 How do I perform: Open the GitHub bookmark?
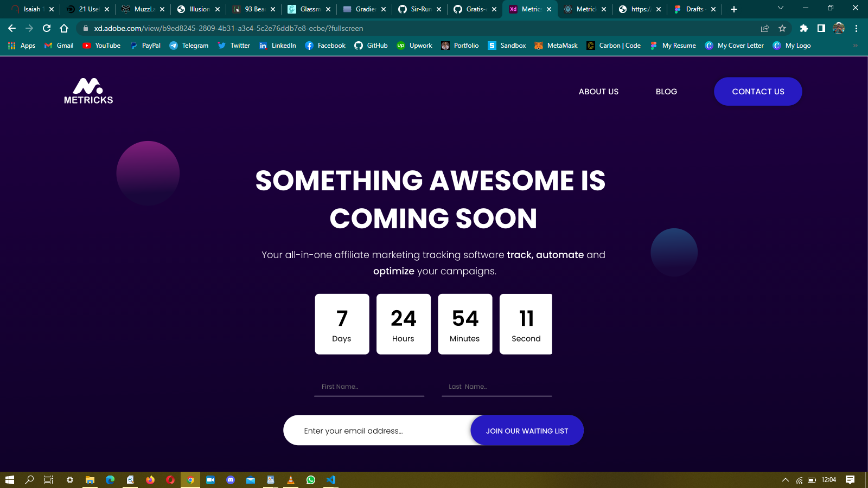371,46
